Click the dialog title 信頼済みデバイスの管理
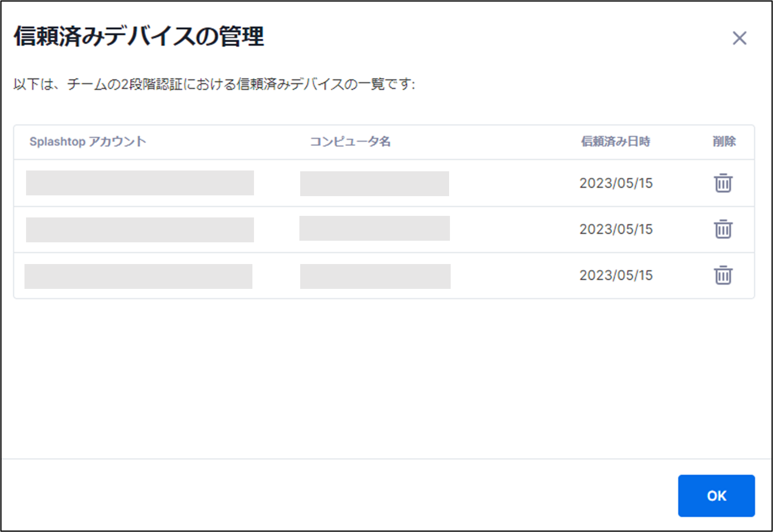The height and width of the screenshot is (532, 773). pyautogui.click(x=139, y=36)
